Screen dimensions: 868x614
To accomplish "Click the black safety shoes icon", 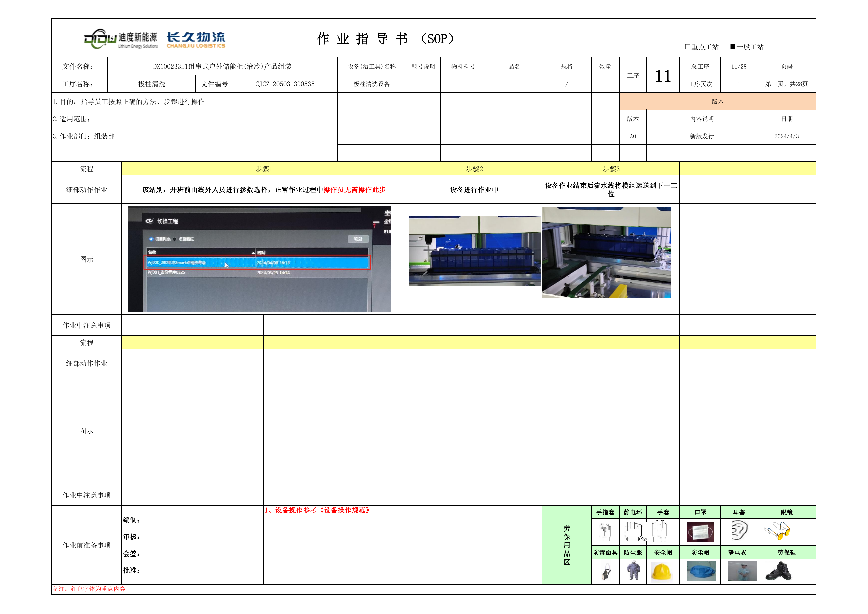I will pos(778,571).
